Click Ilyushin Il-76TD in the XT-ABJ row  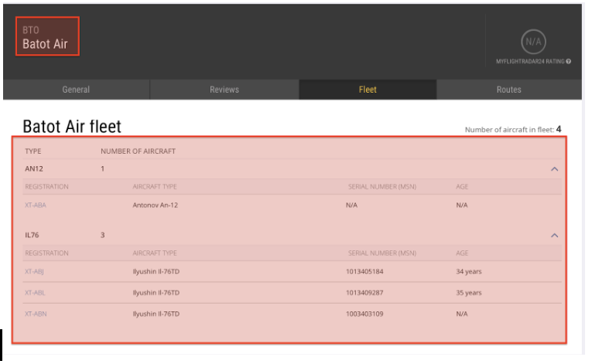click(x=156, y=271)
